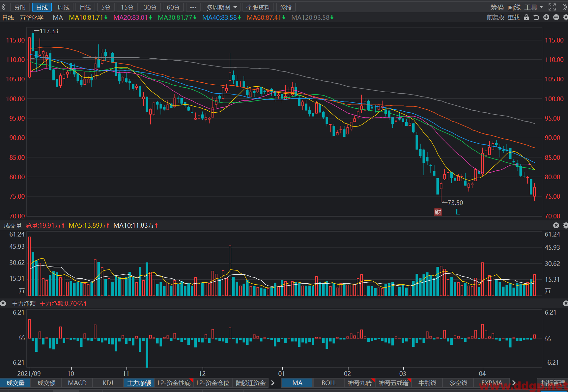Select MACD indicator tab
Viewport: 568px width, 392px height.
pos(77,383)
